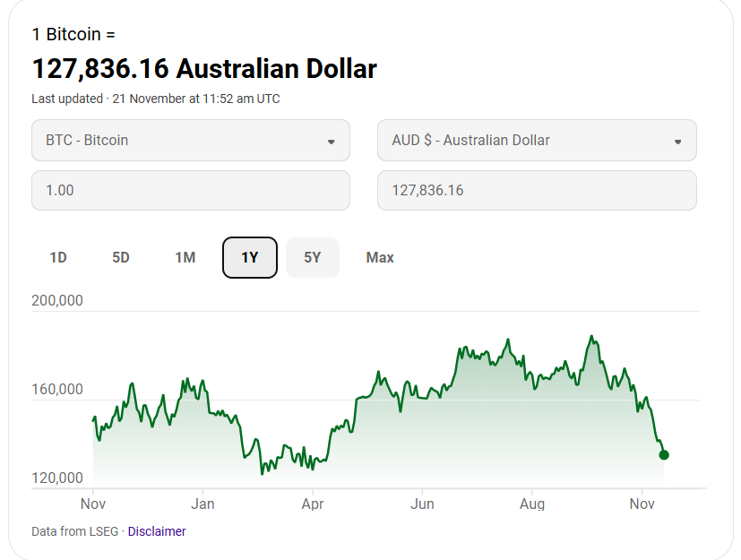The image size is (741, 560).
Task: Show the Max time range
Action: pos(380,258)
